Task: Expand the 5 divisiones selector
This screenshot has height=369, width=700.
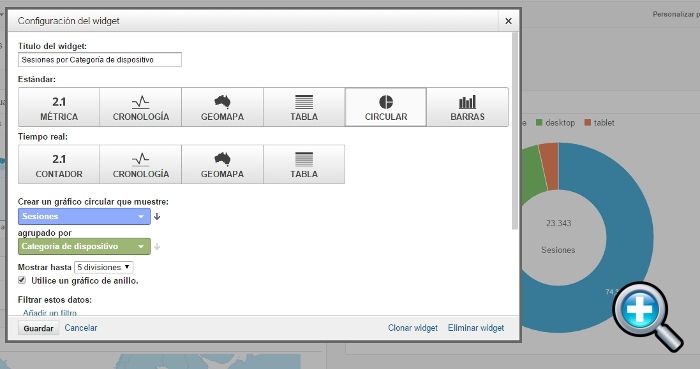Action: (104, 267)
